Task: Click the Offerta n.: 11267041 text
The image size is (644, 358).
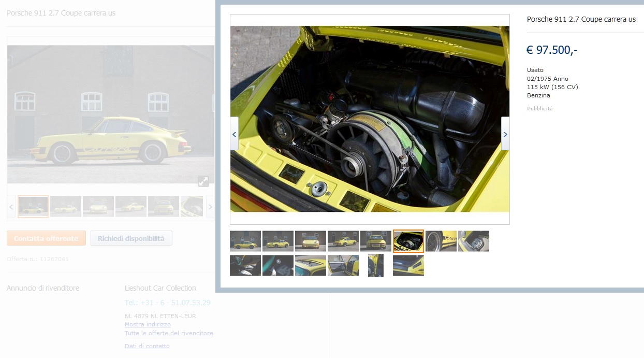Action: 38,259
